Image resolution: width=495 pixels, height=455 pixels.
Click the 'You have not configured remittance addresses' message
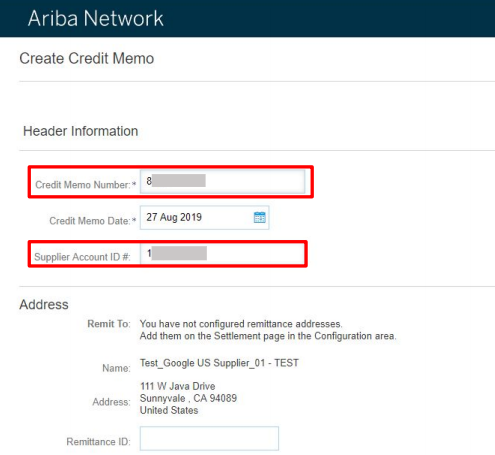tap(241, 324)
